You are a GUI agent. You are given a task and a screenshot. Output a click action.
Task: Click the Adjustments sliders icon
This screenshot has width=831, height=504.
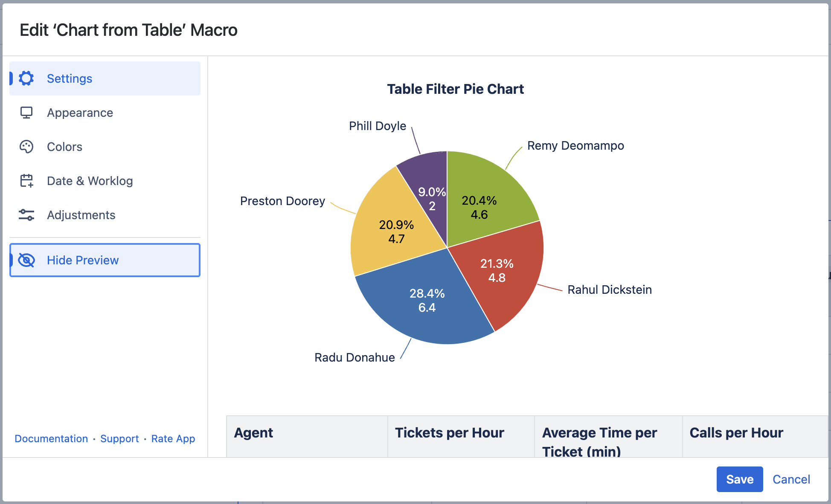pyautogui.click(x=26, y=215)
